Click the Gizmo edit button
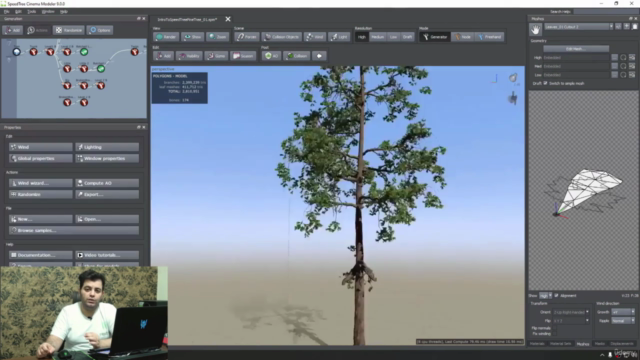 tap(216, 56)
